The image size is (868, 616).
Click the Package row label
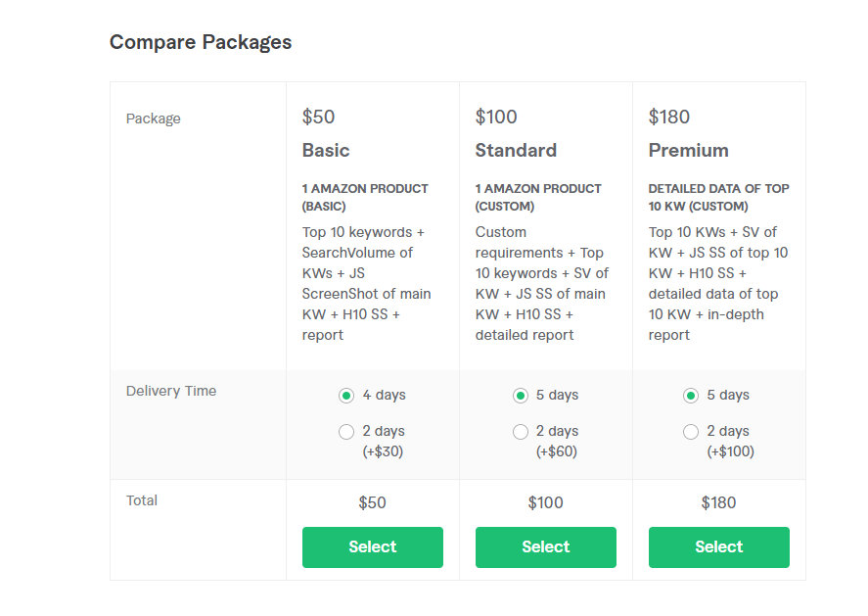154,118
